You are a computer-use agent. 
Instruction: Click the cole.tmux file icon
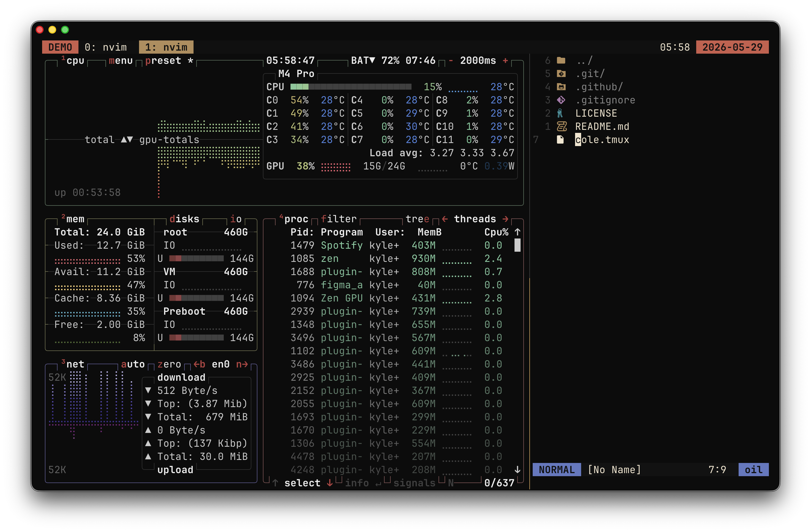tap(560, 140)
